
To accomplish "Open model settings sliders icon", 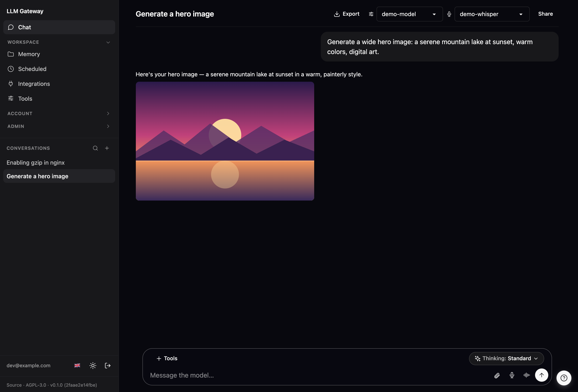I will pyautogui.click(x=371, y=14).
